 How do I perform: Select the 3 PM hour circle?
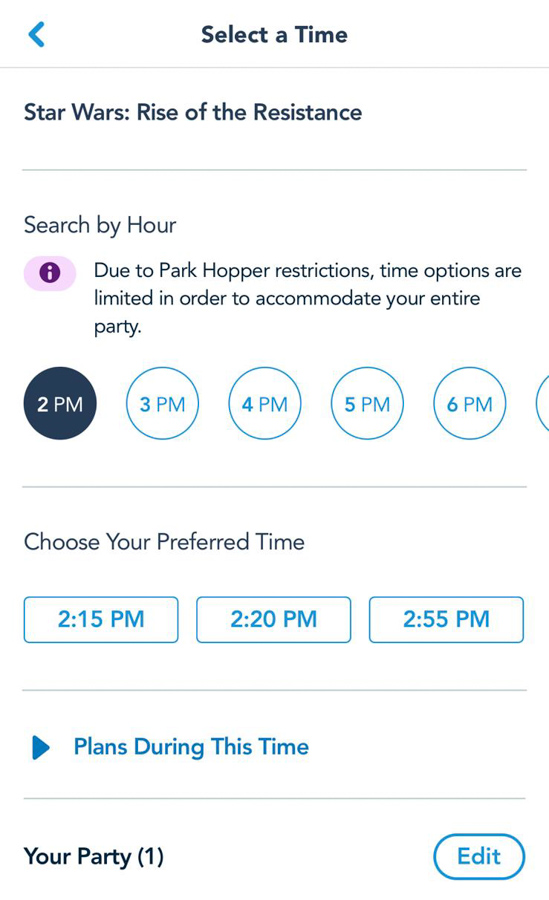(x=163, y=404)
